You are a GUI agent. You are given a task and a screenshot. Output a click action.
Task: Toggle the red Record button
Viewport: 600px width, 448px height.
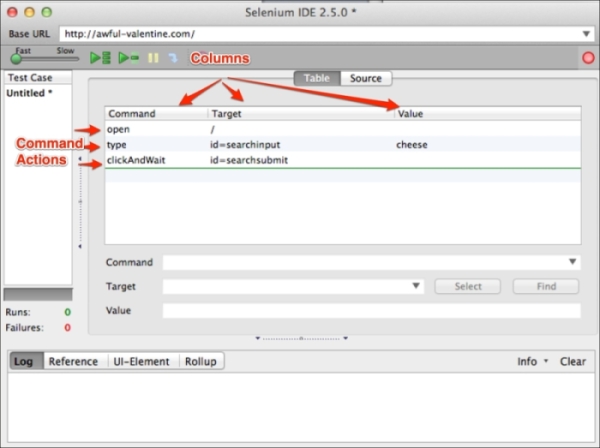588,58
